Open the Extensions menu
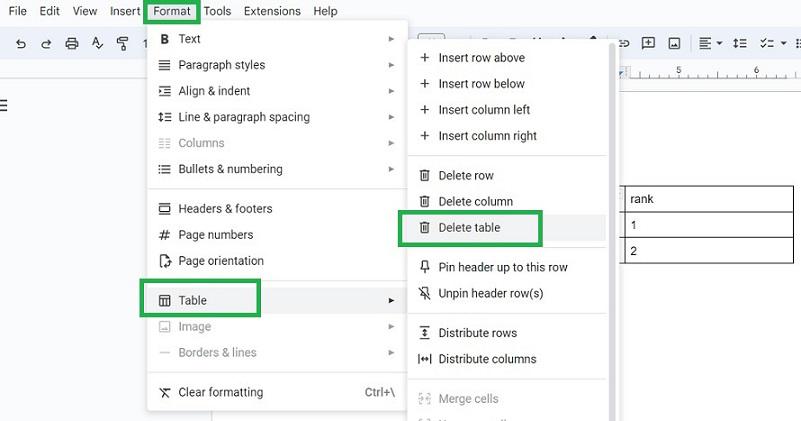This screenshot has height=421, width=801. [271, 11]
